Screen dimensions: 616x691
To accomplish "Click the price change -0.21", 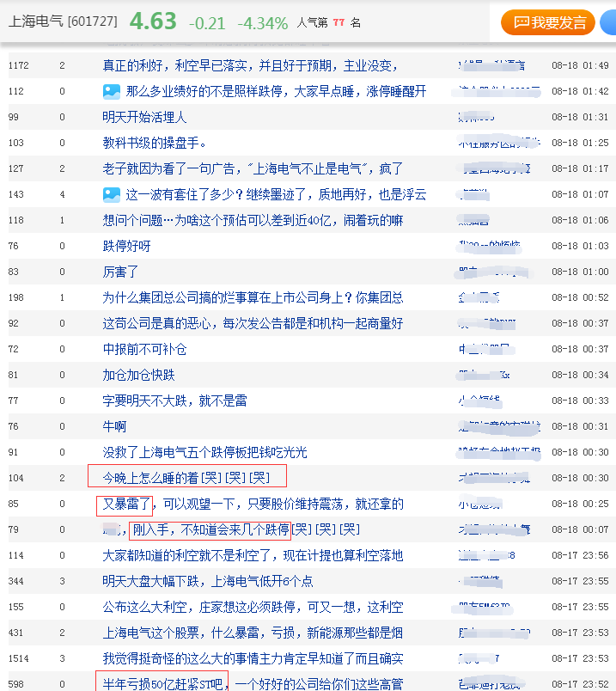I will pos(207,23).
